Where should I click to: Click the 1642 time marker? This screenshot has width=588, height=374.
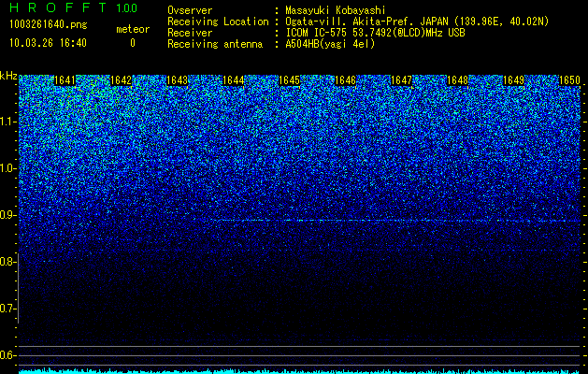coord(122,80)
